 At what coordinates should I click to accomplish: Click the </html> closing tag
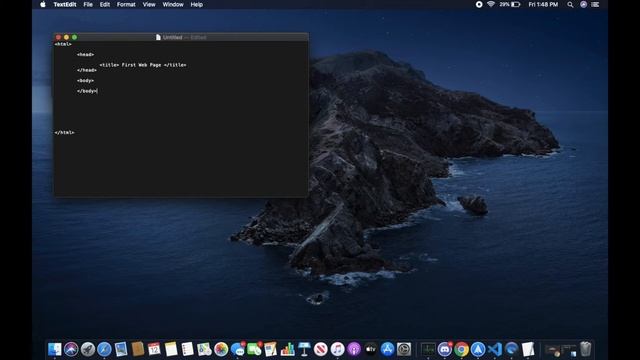tap(64, 132)
